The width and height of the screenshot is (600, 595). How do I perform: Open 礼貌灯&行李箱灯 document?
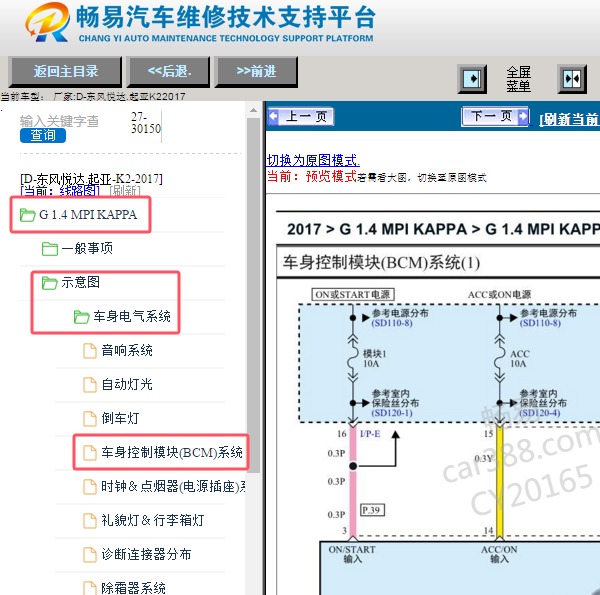[152, 520]
